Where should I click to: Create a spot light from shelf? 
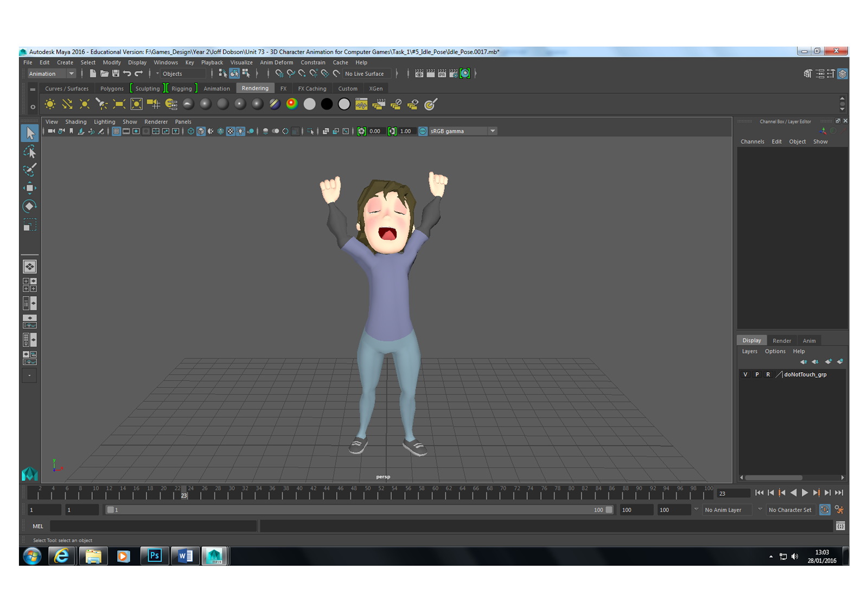coord(101,104)
